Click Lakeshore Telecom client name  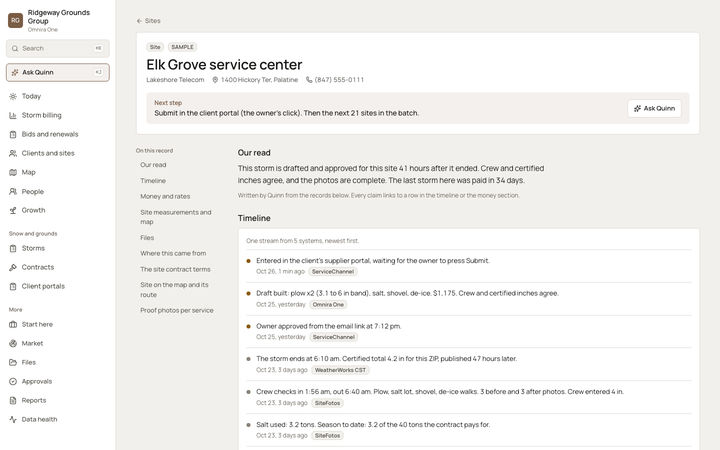point(175,80)
